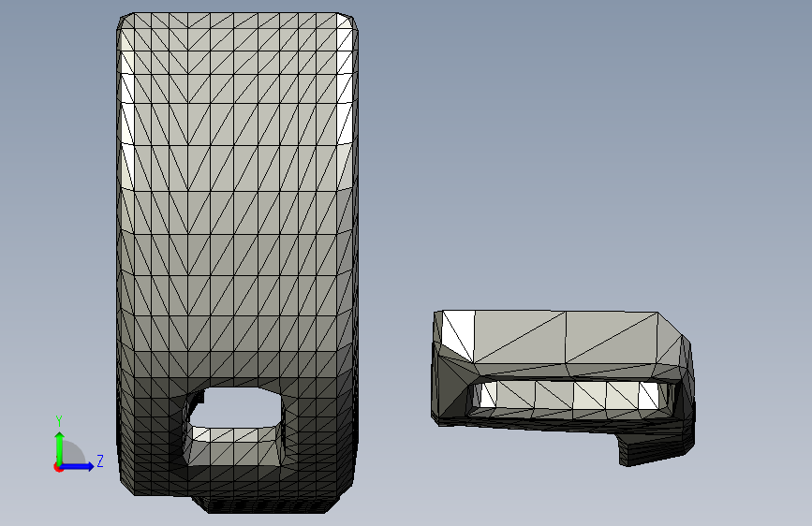Click the red origin dot of the axis triad
The height and width of the screenshot is (526, 812).
(58, 467)
